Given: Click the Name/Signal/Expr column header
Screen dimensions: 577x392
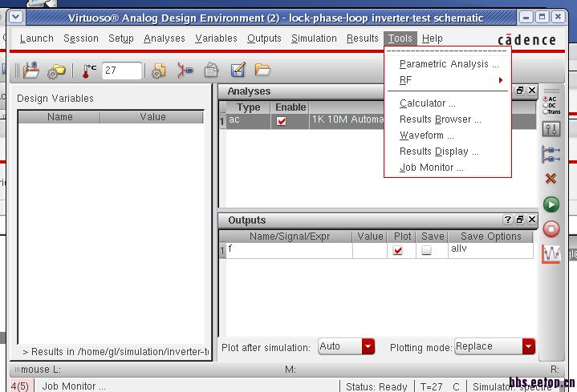Looking at the screenshot, I should point(289,236).
